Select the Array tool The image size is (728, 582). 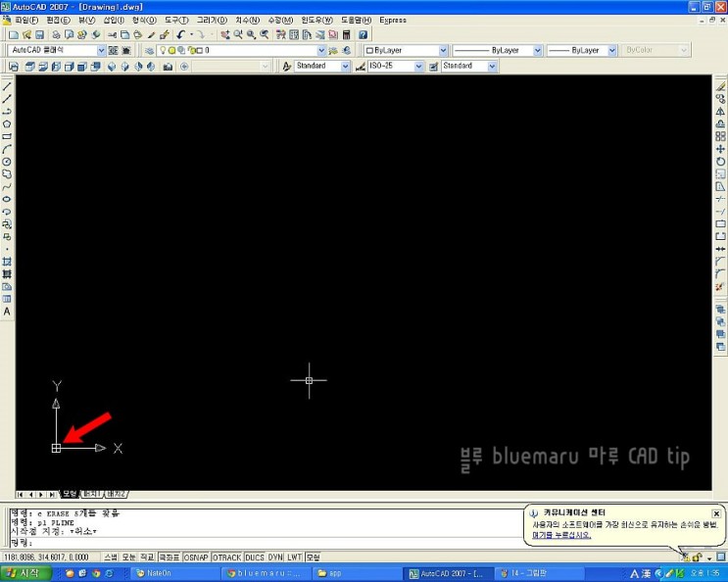tap(720, 136)
